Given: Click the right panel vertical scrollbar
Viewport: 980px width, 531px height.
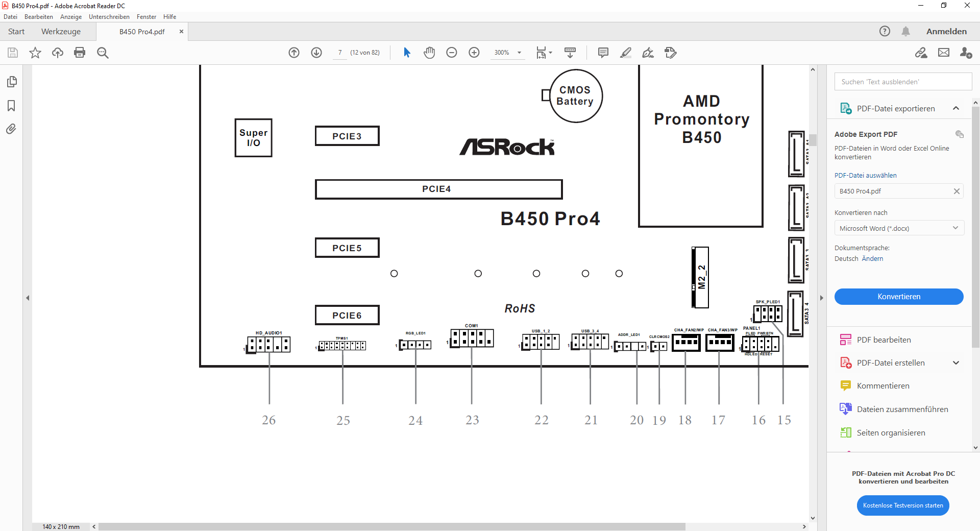Looking at the screenshot, I should coord(975,227).
